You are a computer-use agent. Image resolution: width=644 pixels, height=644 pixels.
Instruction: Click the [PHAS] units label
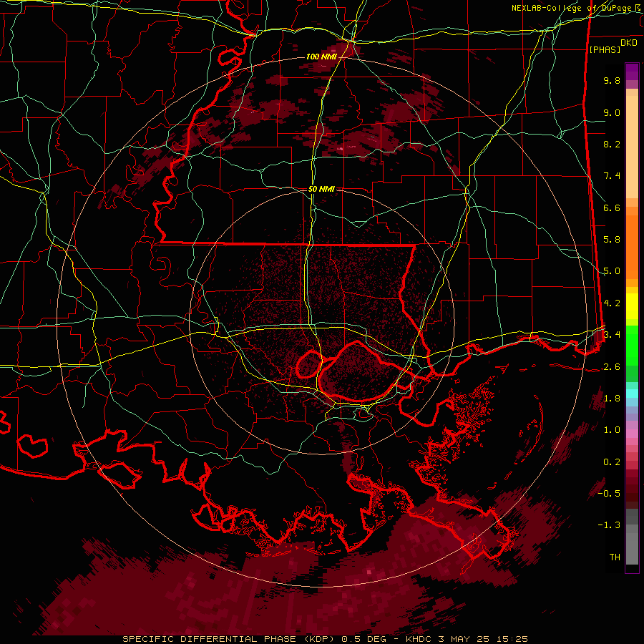coord(605,49)
